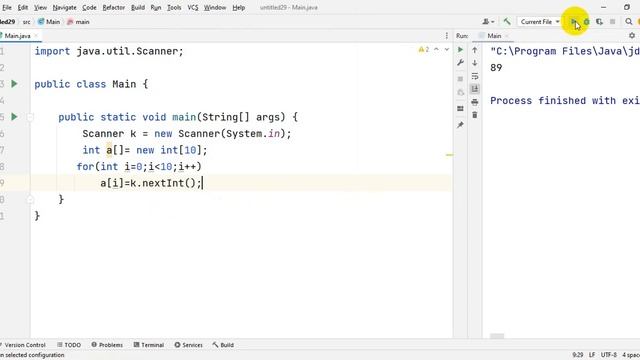The width and height of the screenshot is (640, 360).
Task: Open the VCS menu
Action: tap(193, 7)
